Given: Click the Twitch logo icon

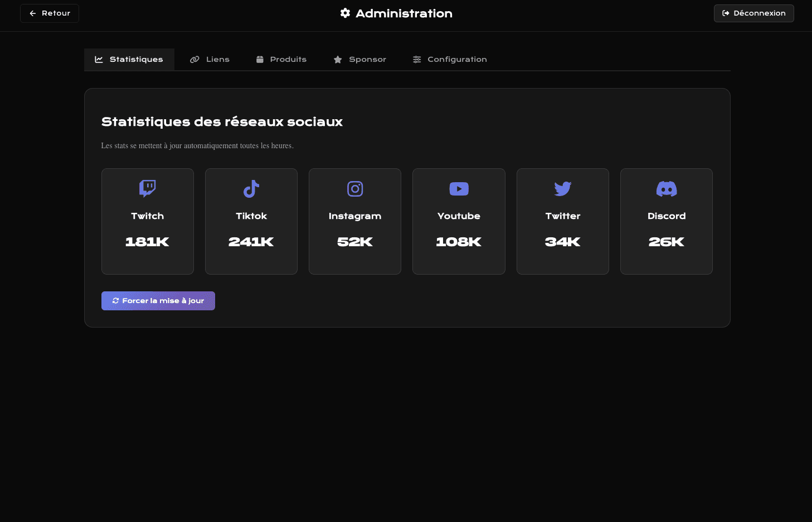Looking at the screenshot, I should pyautogui.click(x=148, y=189).
